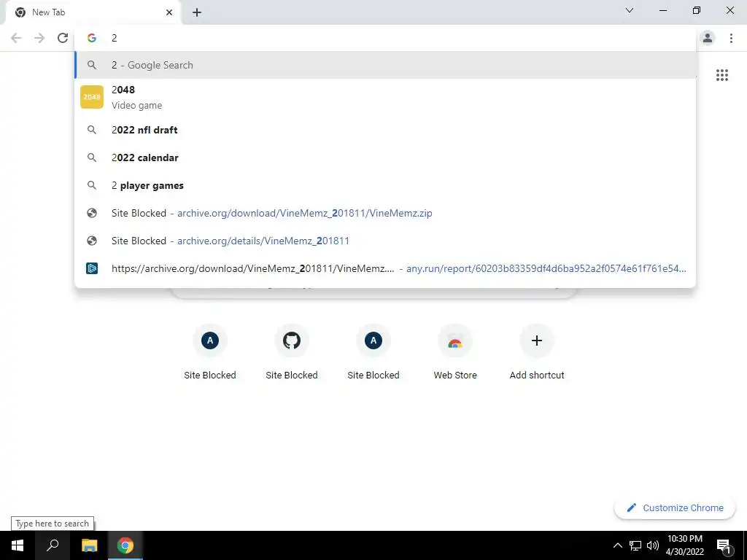Click the Google G icon in the address bar
Viewport: 747px width, 560px height.
point(92,38)
